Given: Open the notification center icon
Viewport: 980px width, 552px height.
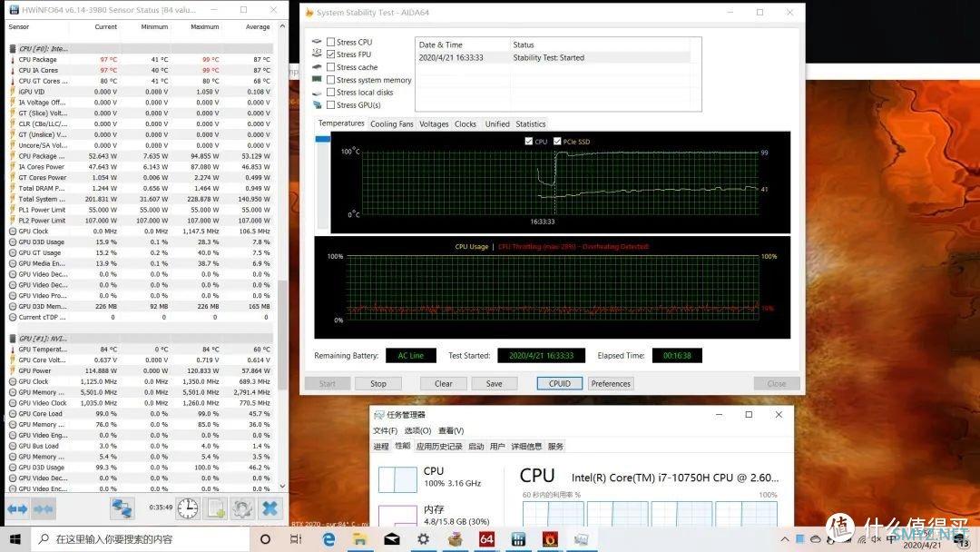Looking at the screenshot, I should [961, 541].
